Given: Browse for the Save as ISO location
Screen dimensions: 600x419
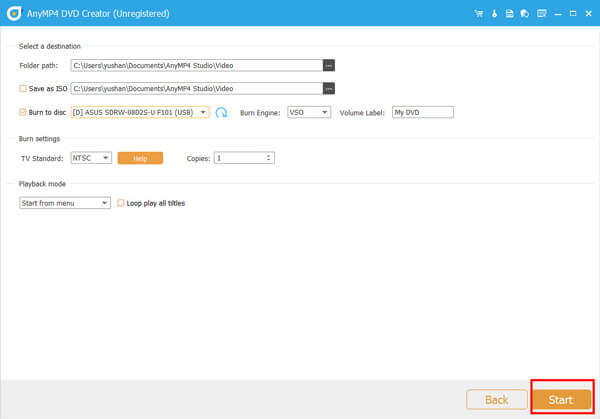Looking at the screenshot, I should click(x=329, y=88).
